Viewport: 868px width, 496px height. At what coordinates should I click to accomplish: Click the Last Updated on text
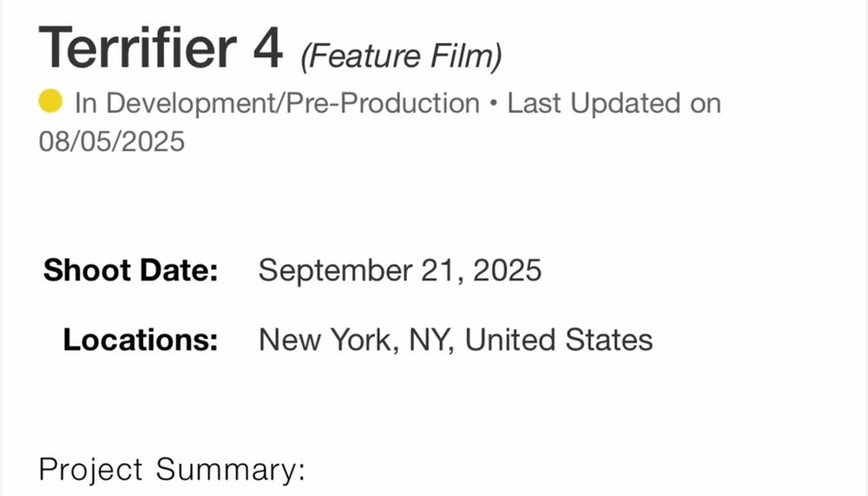tap(614, 103)
